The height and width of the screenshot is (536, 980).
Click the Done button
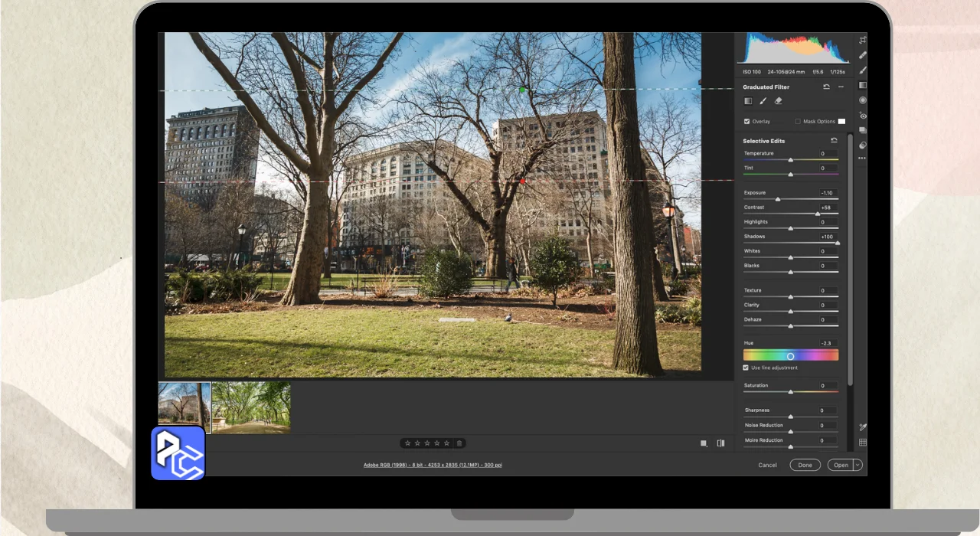tap(805, 465)
